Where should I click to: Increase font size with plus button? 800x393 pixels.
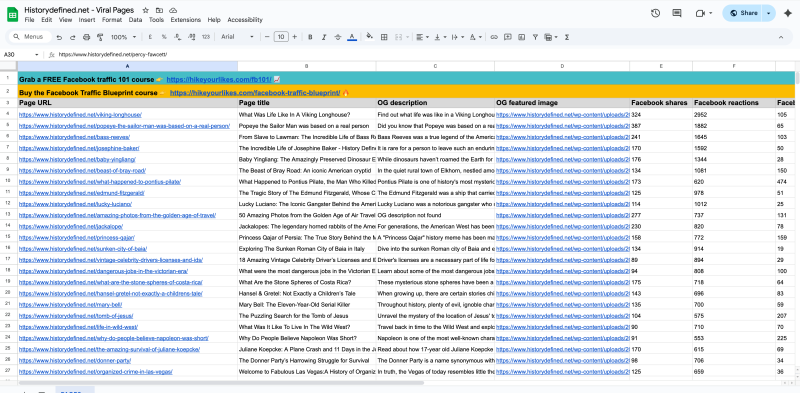coord(295,37)
